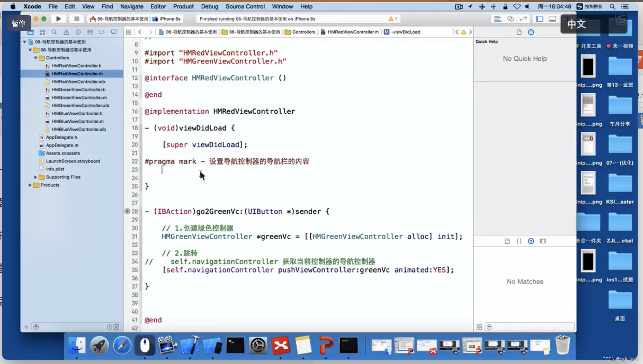Open the Report navigator speech icon

(114, 32)
